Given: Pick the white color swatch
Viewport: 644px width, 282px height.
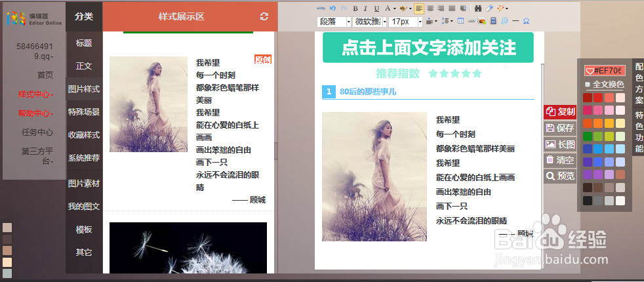Looking at the screenshot, I should pos(620,200).
